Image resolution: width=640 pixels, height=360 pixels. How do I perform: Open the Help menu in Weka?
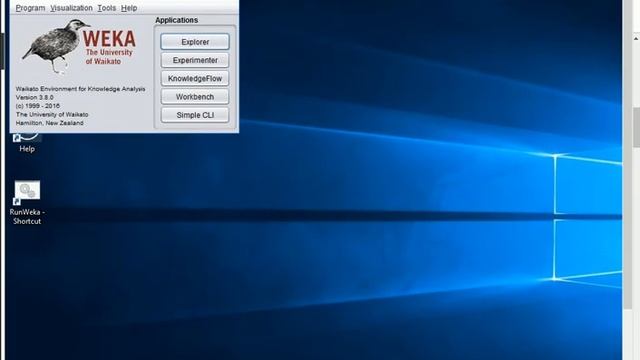[x=129, y=8]
